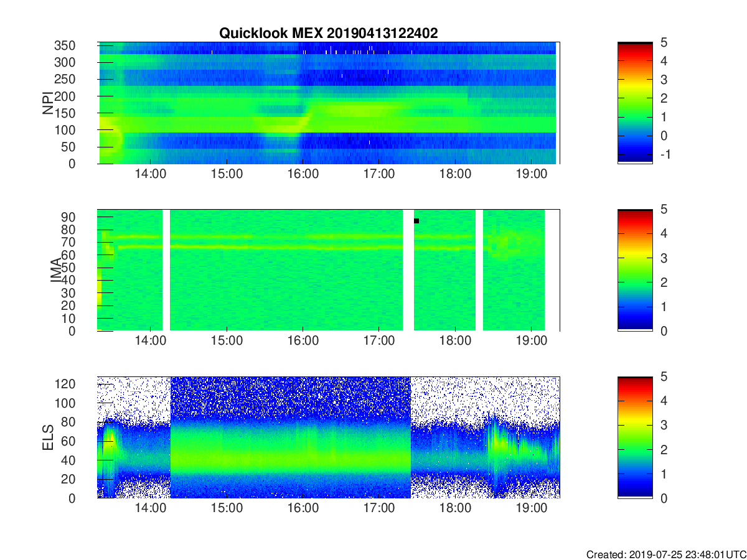The width and height of the screenshot is (747, 560).
Task: Click the ELS panel color bar
Action: click(x=635, y=437)
